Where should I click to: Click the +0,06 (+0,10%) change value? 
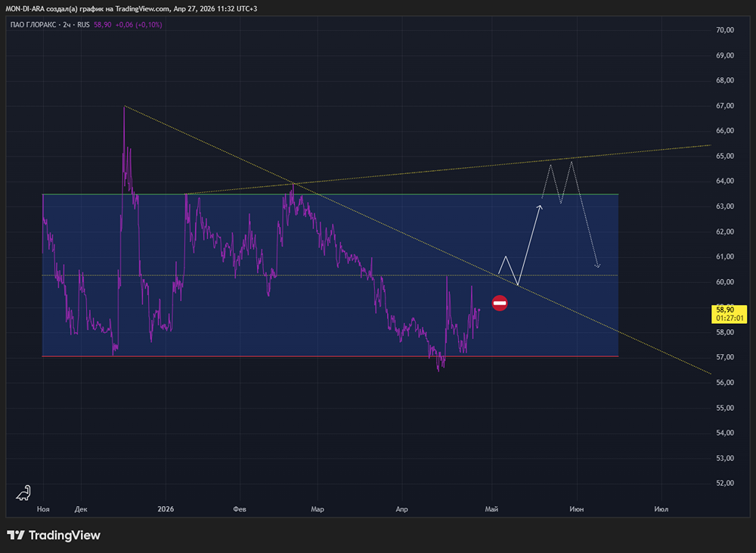pyautogui.click(x=139, y=25)
